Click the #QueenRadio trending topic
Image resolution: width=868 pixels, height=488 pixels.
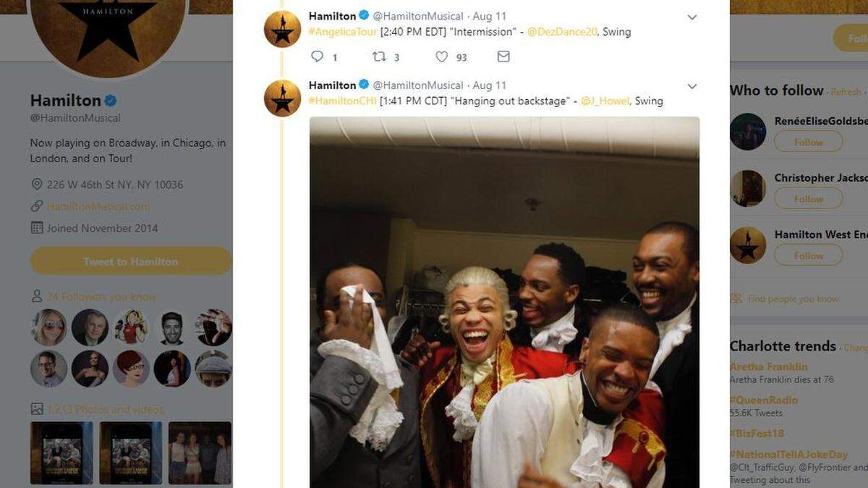[x=761, y=399]
